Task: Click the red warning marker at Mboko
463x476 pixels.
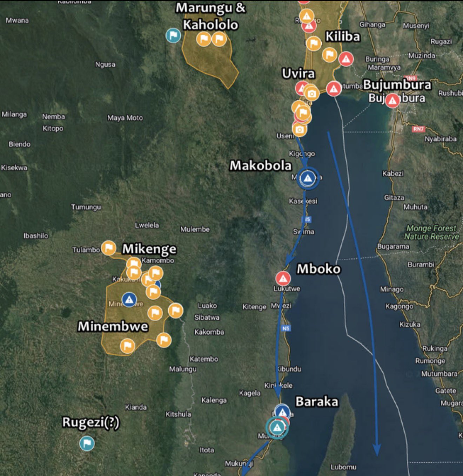Action: pyautogui.click(x=283, y=279)
